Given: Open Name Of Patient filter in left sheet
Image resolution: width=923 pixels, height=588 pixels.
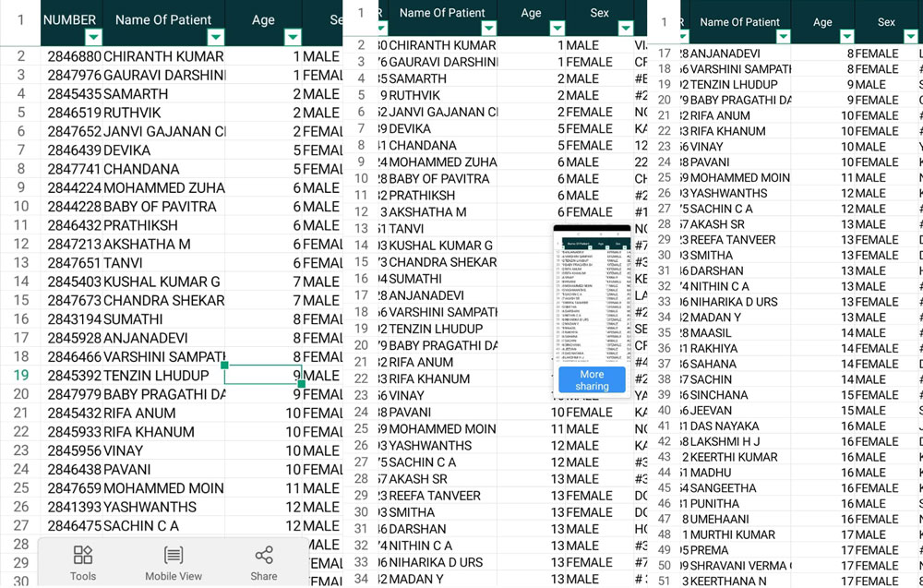Looking at the screenshot, I should pyautogui.click(x=216, y=38).
